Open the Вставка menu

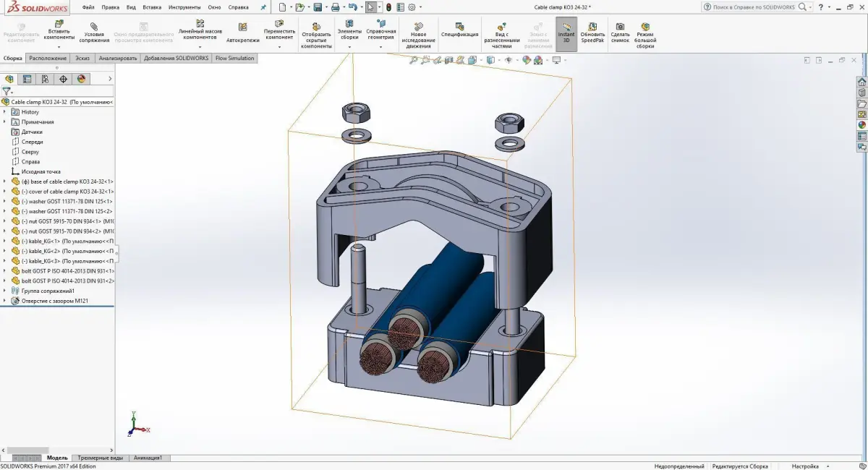click(152, 7)
